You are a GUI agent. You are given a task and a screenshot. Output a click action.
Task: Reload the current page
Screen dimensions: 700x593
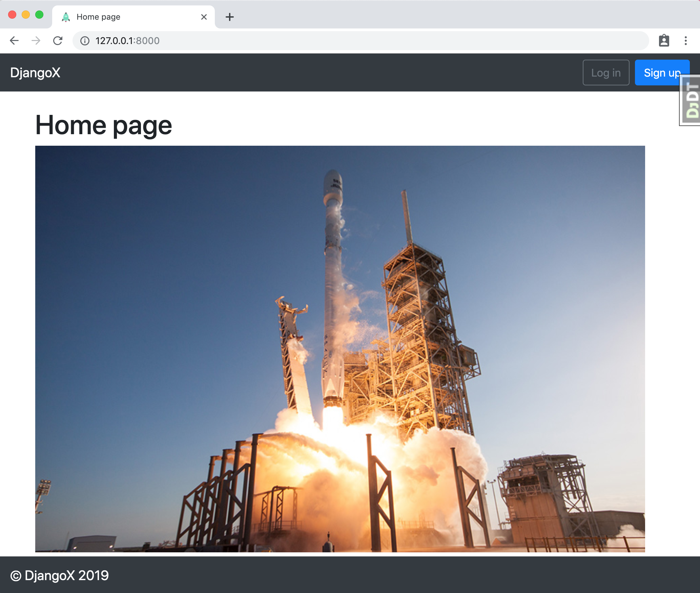(58, 41)
